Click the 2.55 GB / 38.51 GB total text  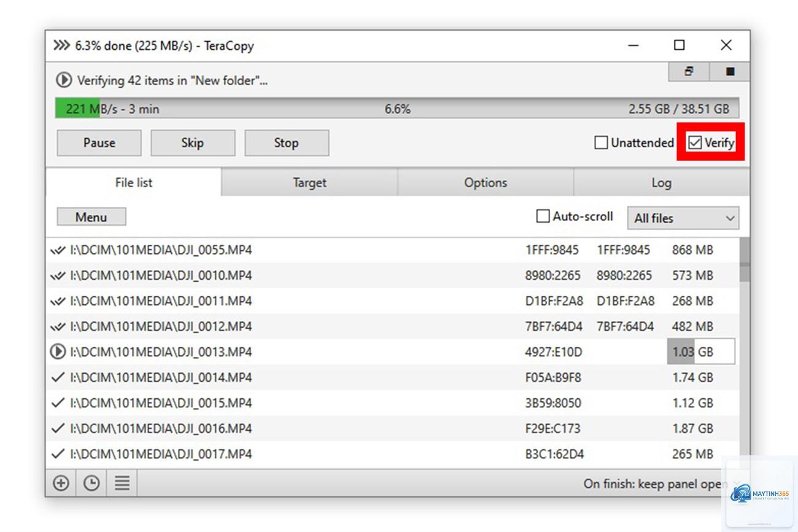(679, 109)
